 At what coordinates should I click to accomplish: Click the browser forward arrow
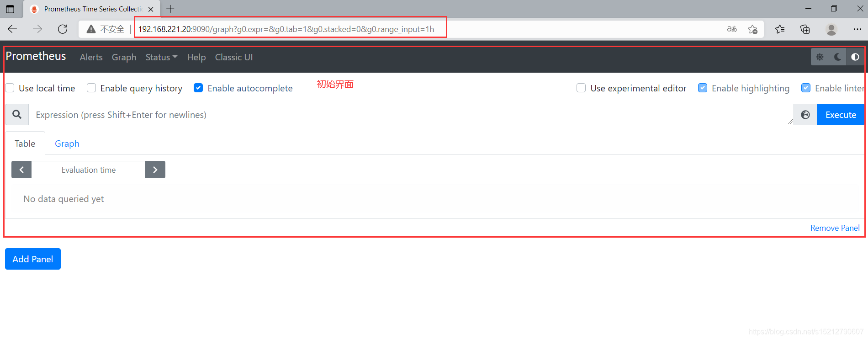point(37,29)
